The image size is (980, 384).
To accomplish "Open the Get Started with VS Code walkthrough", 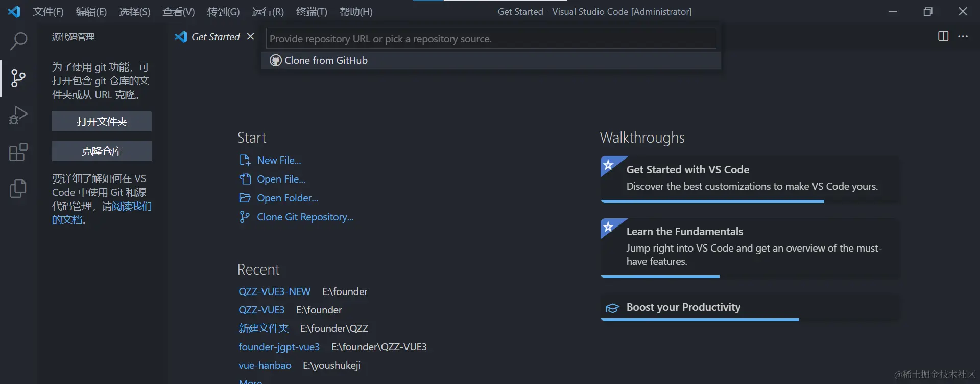I will [x=750, y=179].
